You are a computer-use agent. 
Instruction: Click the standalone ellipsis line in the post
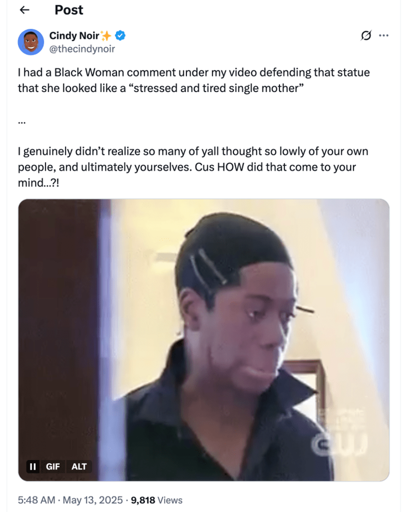[x=21, y=123]
